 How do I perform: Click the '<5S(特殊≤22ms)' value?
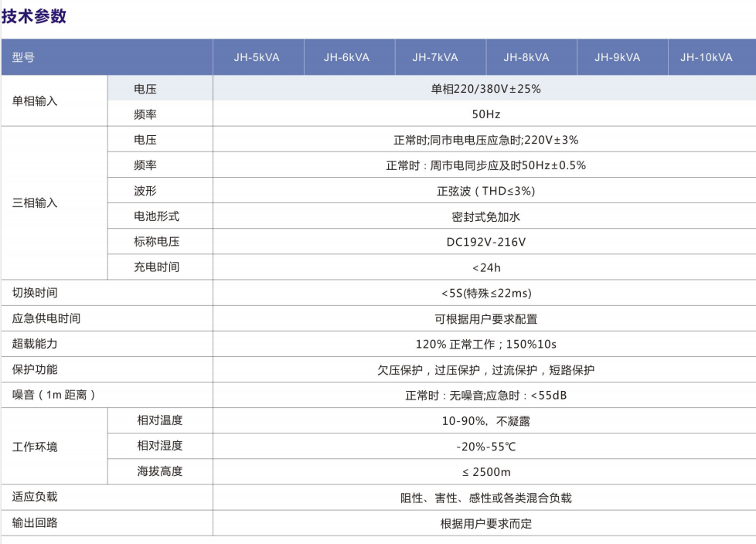coord(486,293)
